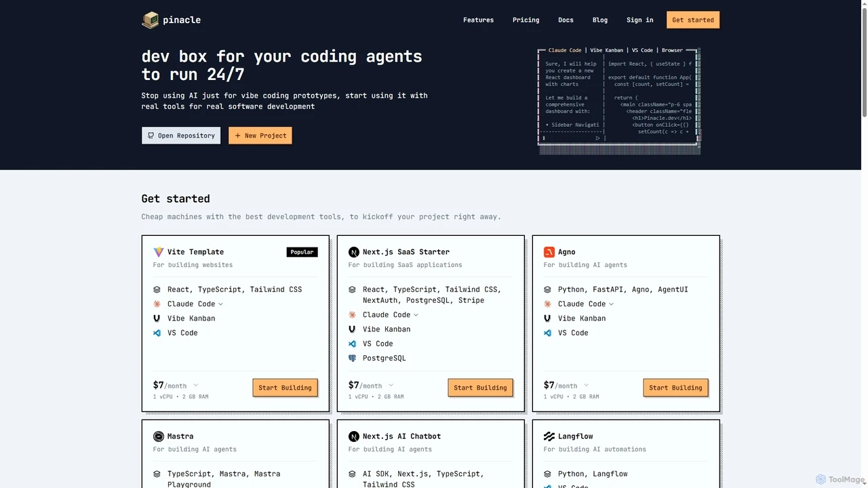
Task: Click the Agno logo icon
Action: point(549,252)
